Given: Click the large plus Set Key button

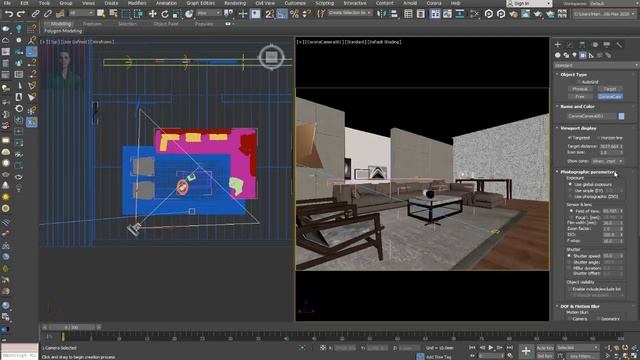Looking at the screenshot, I should point(526,351).
